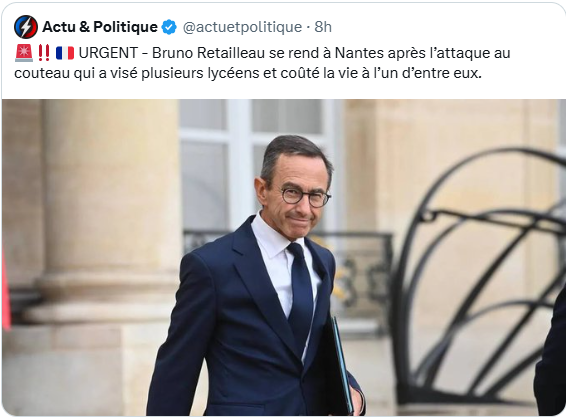Click the black metal arch structure in photo
Screen dimensions: 566x417
(x=478, y=276)
